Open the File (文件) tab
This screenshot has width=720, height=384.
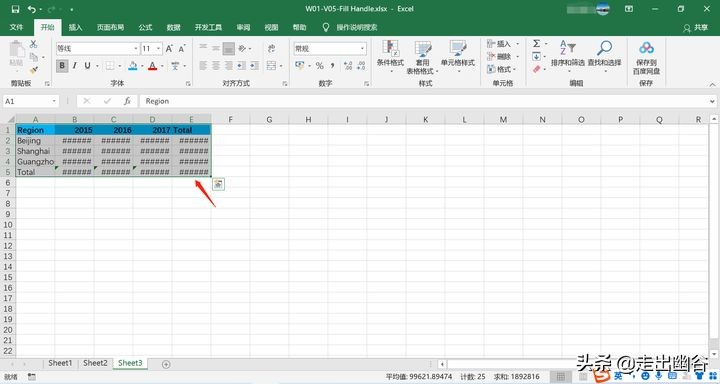(x=16, y=28)
